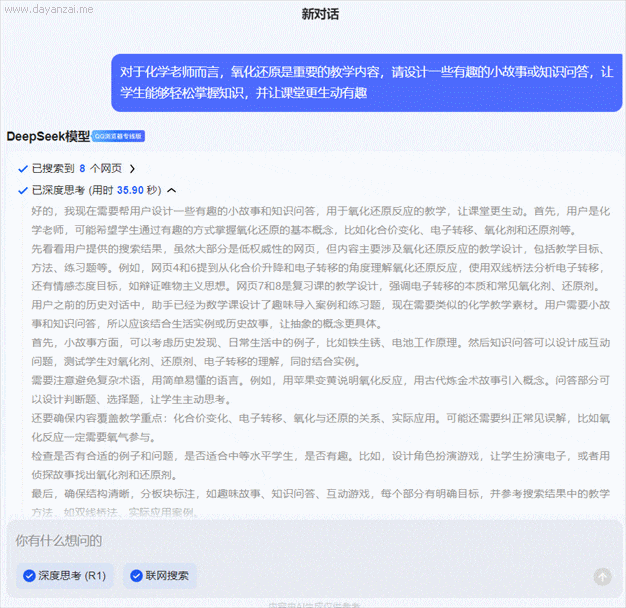Open the 已搜索到 8 个网页 results
Viewport: 626px width, 608px height.
coord(77,169)
